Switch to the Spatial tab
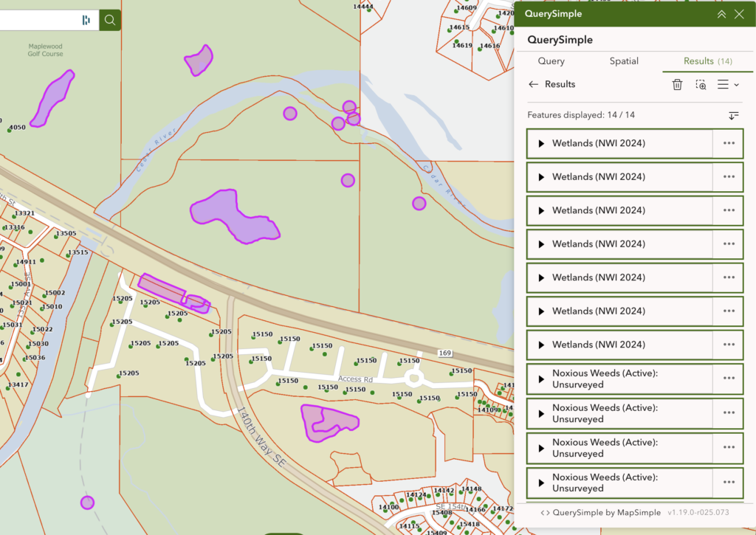 click(624, 61)
